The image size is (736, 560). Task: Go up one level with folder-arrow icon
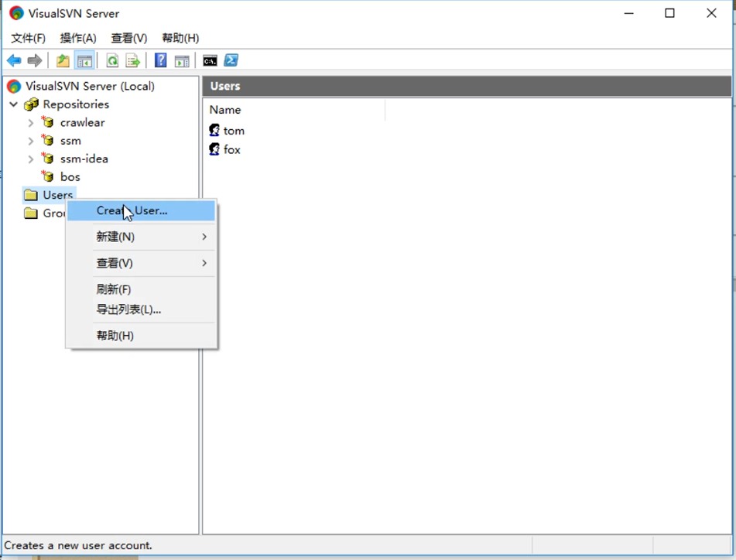[63, 60]
